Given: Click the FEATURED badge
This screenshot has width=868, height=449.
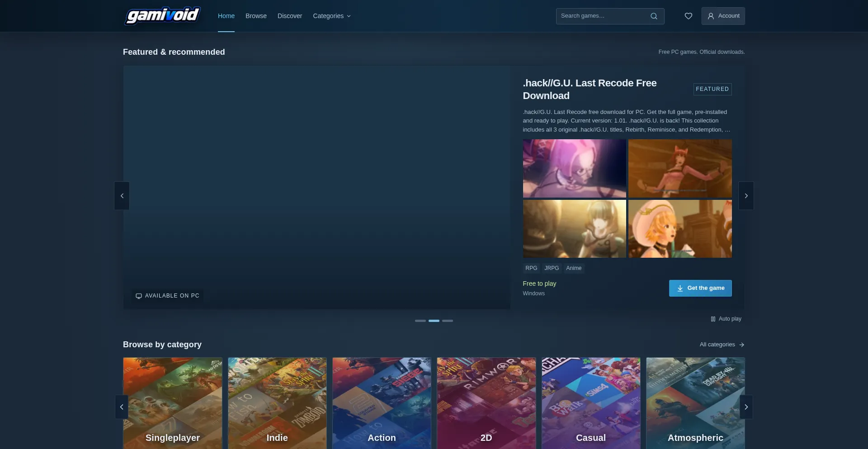Looking at the screenshot, I should [x=712, y=89].
